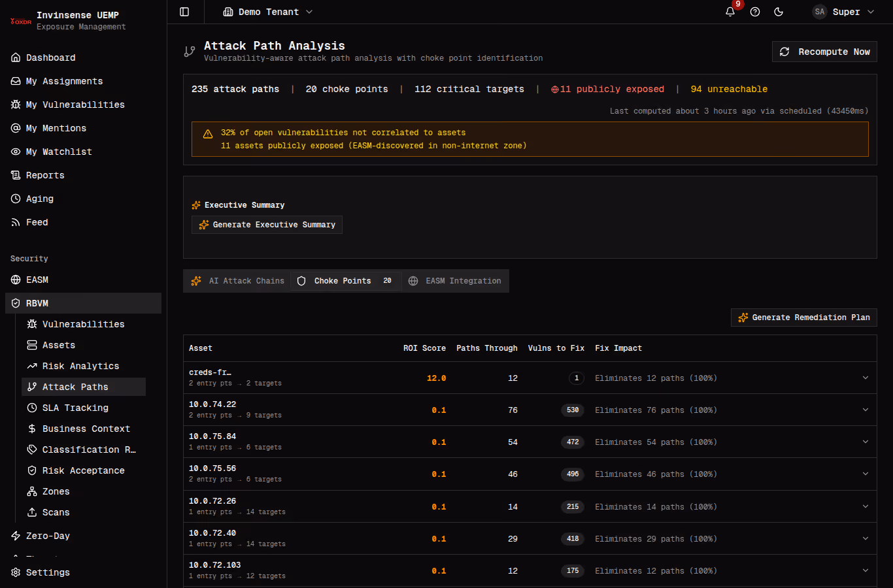Click the Scans upload icon
Image resolution: width=893 pixels, height=588 pixels.
click(x=32, y=512)
